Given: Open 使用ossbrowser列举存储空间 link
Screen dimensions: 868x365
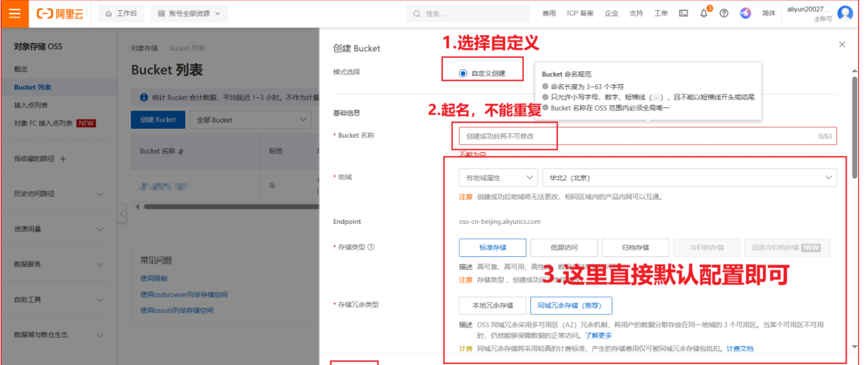Looking at the screenshot, I should pyautogui.click(x=184, y=295).
